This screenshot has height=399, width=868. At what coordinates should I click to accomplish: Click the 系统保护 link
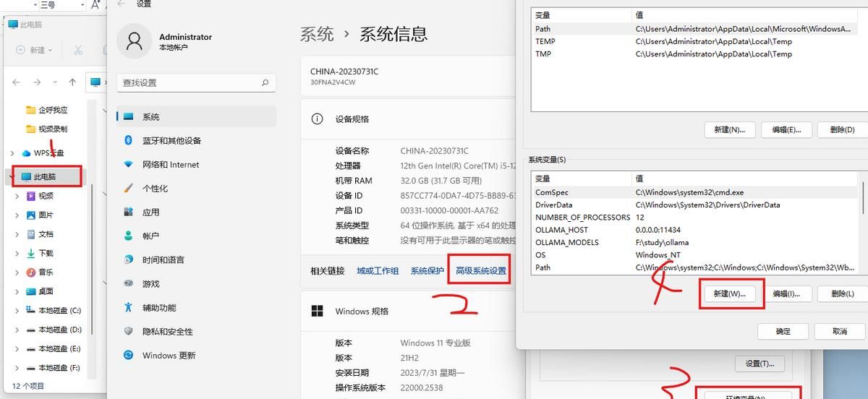pyautogui.click(x=427, y=270)
